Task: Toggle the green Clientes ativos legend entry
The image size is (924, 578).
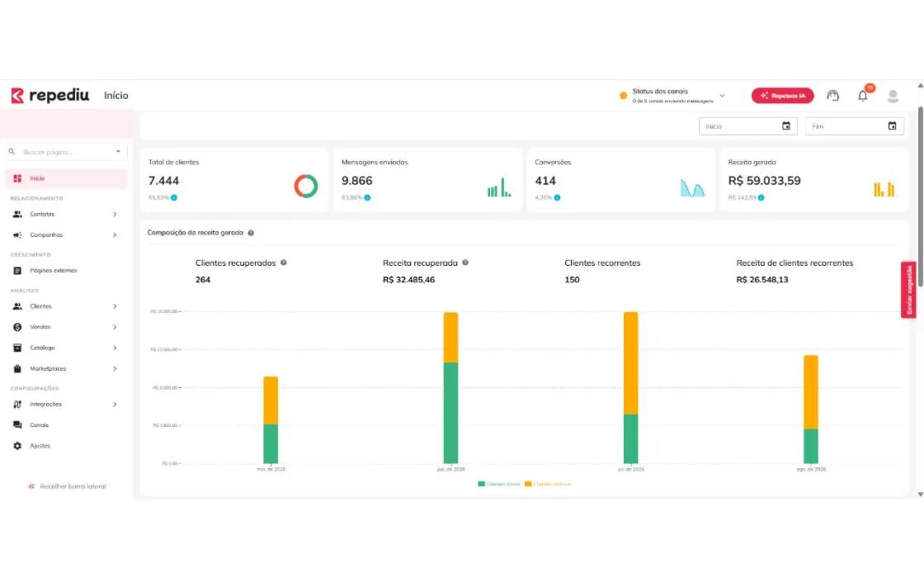Action: 498,484
